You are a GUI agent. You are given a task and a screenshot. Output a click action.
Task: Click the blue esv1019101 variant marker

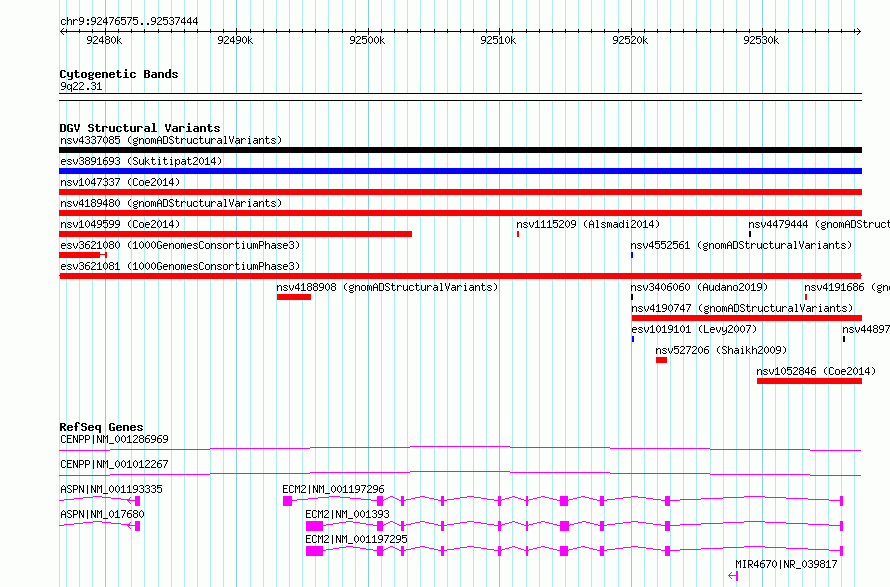pos(633,339)
